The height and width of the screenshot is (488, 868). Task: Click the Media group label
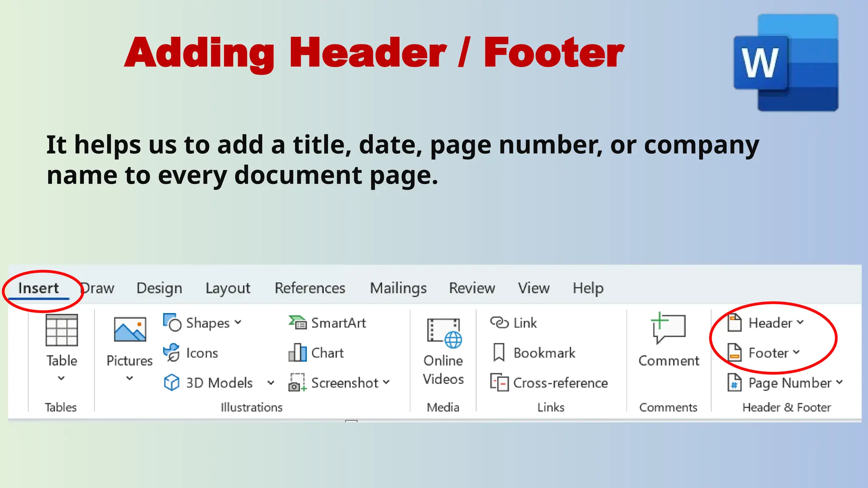tap(443, 407)
